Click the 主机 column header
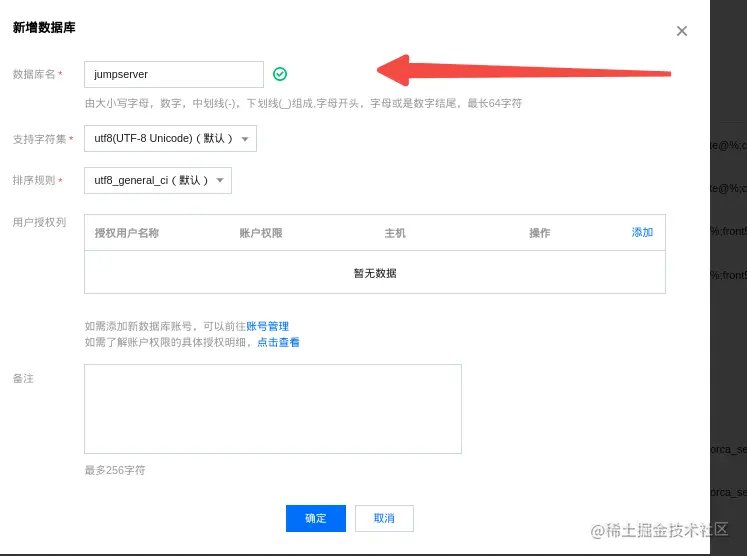747x556 pixels. [395, 233]
